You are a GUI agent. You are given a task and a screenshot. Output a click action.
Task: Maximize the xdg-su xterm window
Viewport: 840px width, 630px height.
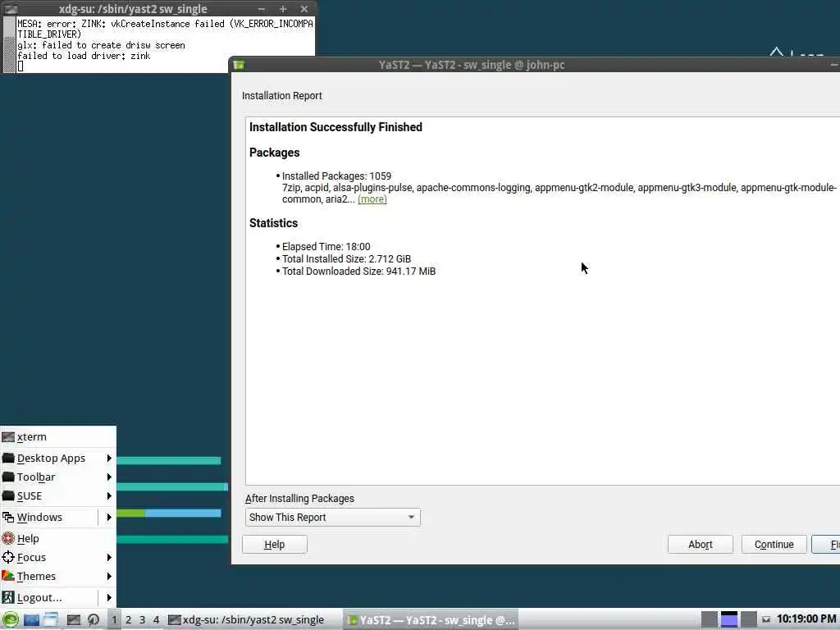click(x=283, y=8)
